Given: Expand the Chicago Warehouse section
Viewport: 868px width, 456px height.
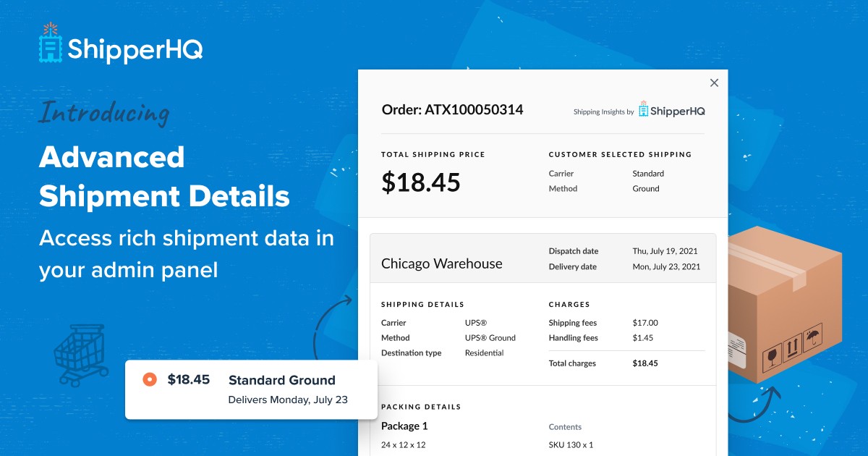Looking at the screenshot, I should [x=443, y=263].
